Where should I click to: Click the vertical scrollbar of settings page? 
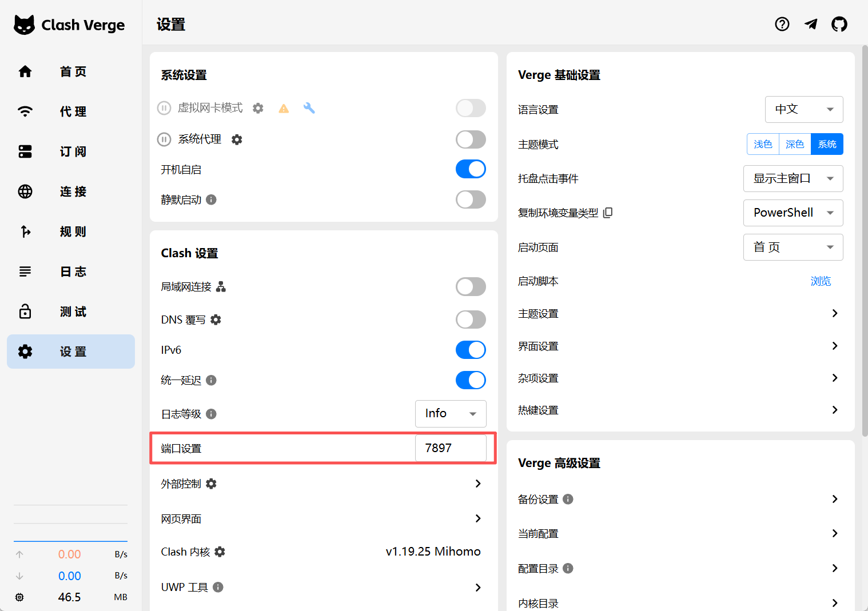[x=865, y=240]
